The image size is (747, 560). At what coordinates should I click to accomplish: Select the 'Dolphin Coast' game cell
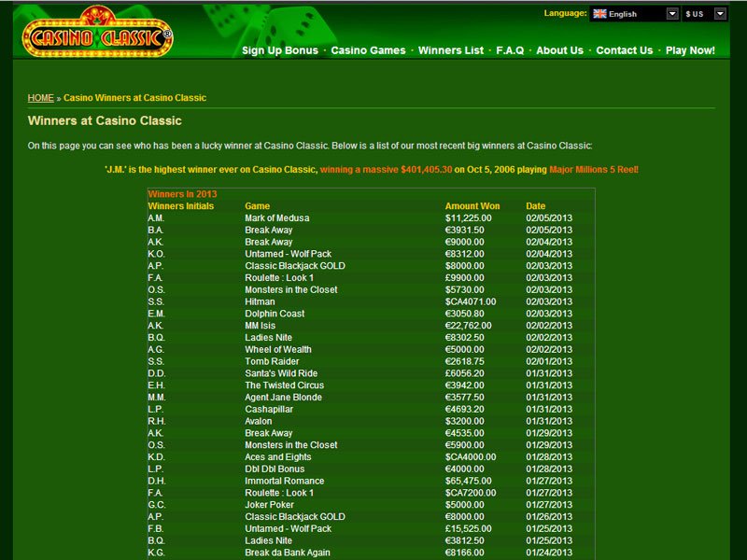[x=275, y=314]
